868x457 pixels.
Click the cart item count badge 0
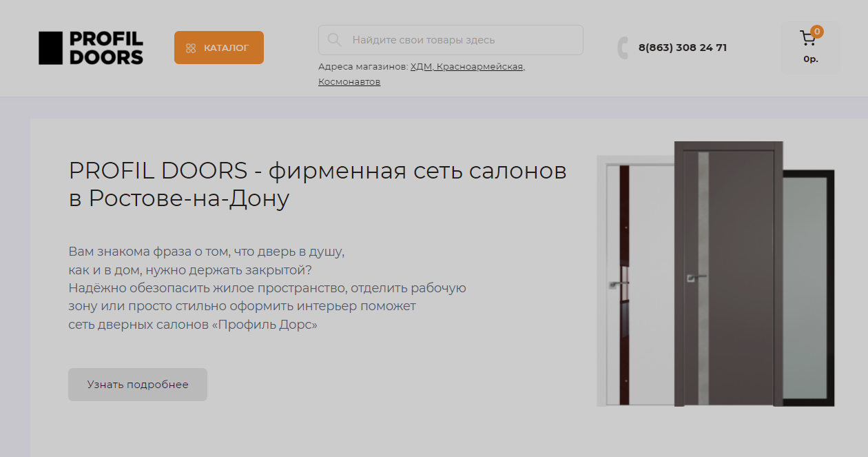[817, 31]
